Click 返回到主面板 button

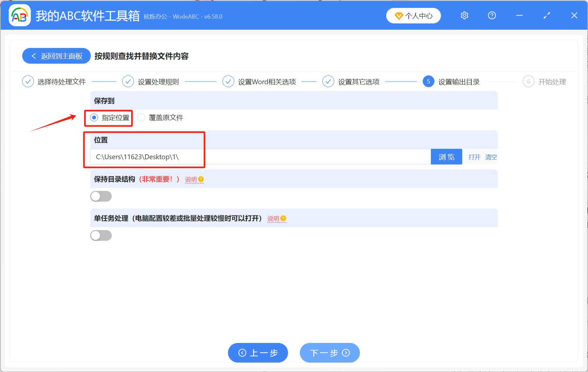[x=57, y=56]
